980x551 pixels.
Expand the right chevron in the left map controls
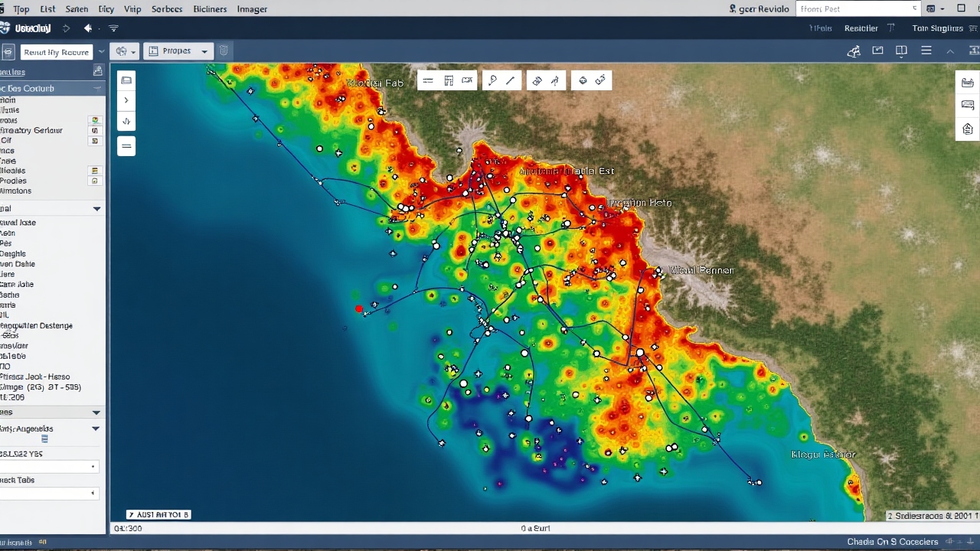point(126,100)
